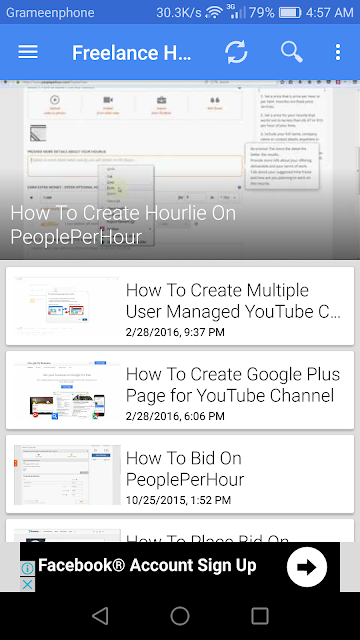Open the three-dot overflow menu
Image resolution: width=360 pixels, height=640 pixels.
pos(338,52)
